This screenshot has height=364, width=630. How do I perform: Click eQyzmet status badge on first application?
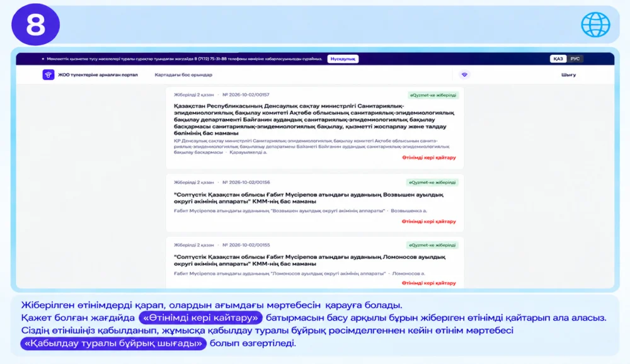click(433, 95)
